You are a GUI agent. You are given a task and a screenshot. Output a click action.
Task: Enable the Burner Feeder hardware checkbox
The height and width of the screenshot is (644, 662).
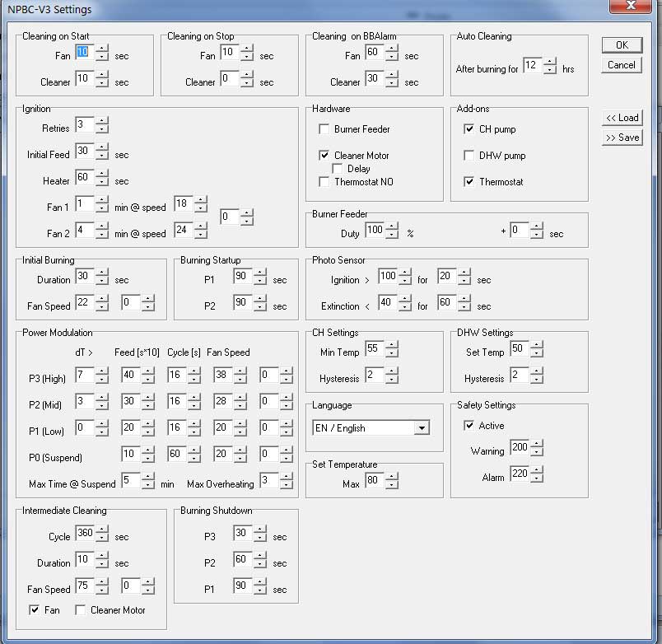(324, 128)
